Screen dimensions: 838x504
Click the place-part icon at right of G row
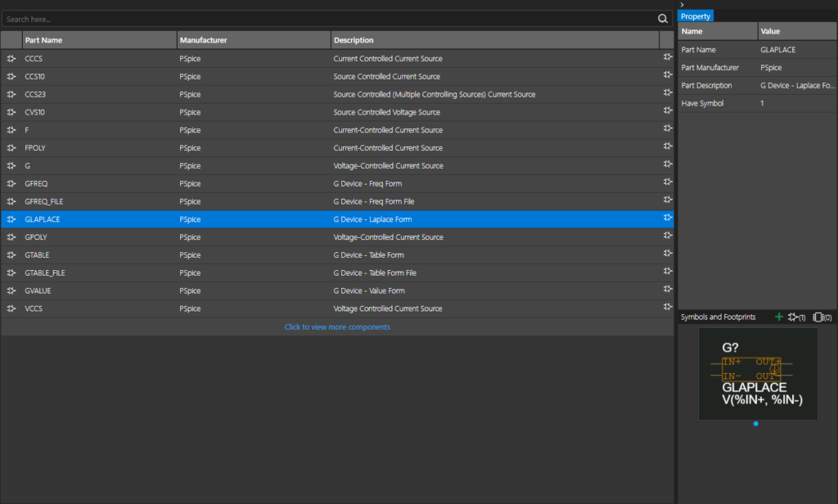[668, 164]
